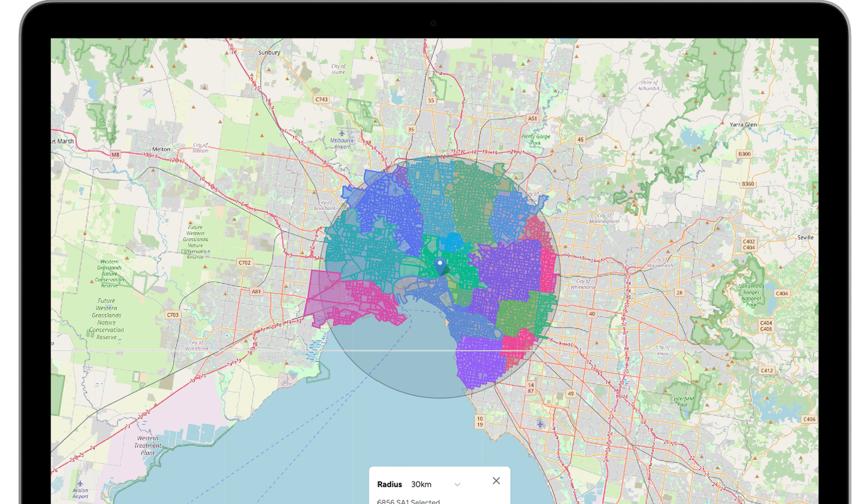
Task: Click the Sunbury town label
Action: coord(269,53)
